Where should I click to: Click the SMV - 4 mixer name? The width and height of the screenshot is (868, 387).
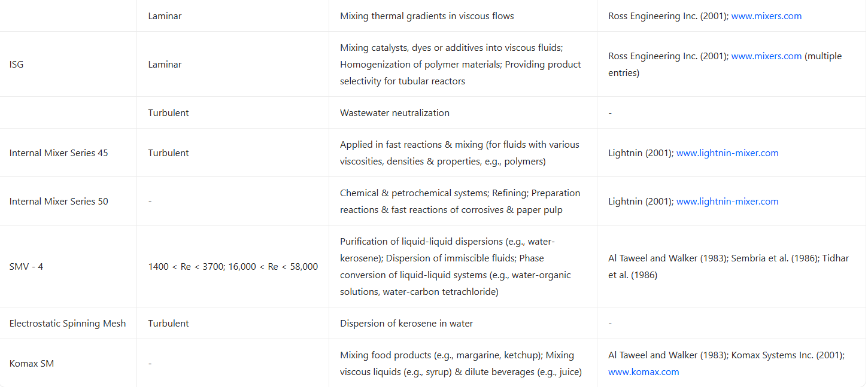(26, 267)
